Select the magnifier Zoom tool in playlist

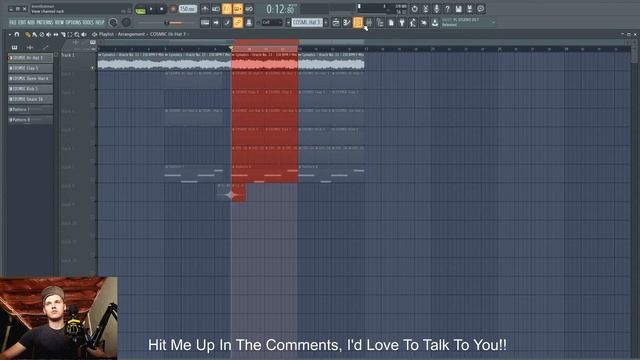(77, 34)
